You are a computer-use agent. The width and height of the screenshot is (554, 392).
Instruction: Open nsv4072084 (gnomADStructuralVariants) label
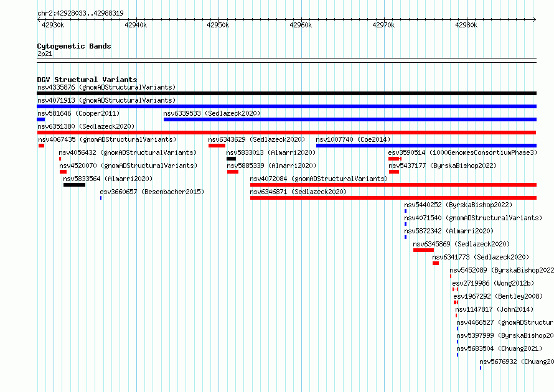click(x=319, y=179)
